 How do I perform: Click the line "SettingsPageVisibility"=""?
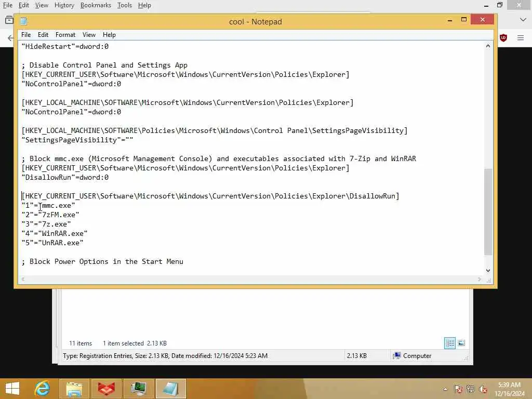(77, 140)
